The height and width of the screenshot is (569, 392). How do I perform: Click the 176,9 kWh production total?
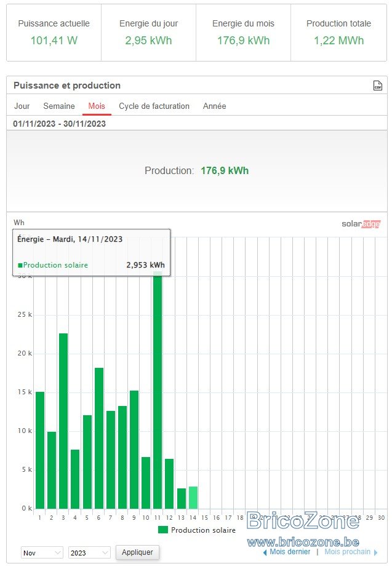(x=225, y=170)
